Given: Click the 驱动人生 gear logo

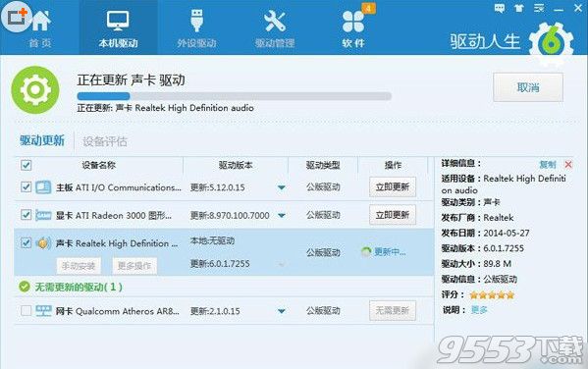Looking at the screenshot, I should click(551, 43).
